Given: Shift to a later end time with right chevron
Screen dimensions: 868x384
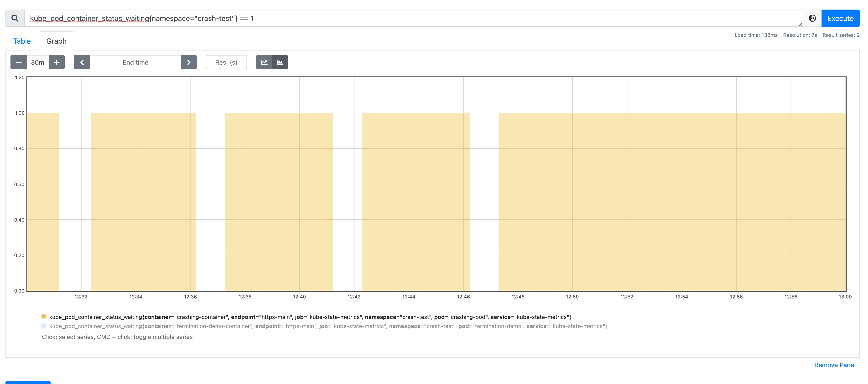Looking at the screenshot, I should pos(189,62).
